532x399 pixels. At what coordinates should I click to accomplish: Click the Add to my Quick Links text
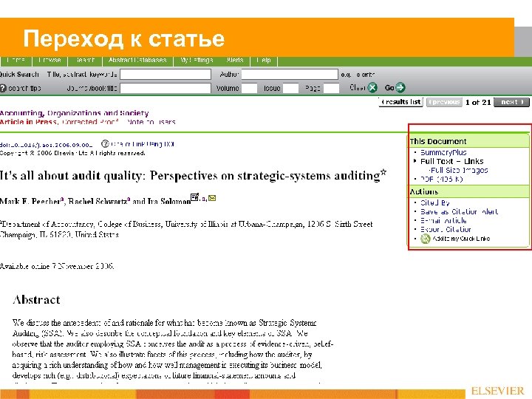pos(461,239)
